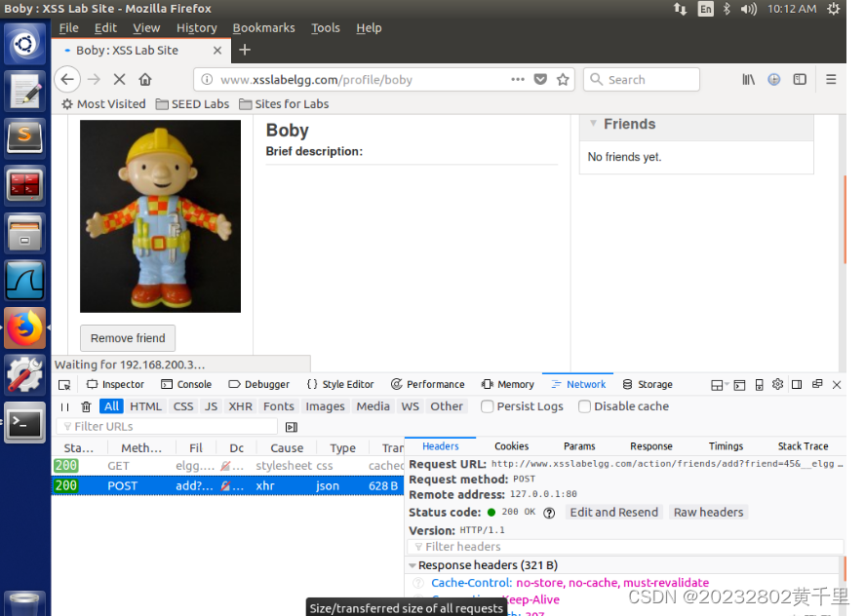Image resolution: width=865 pixels, height=616 pixels.
Task: Open the Bookmarks menu
Action: pyautogui.click(x=263, y=27)
